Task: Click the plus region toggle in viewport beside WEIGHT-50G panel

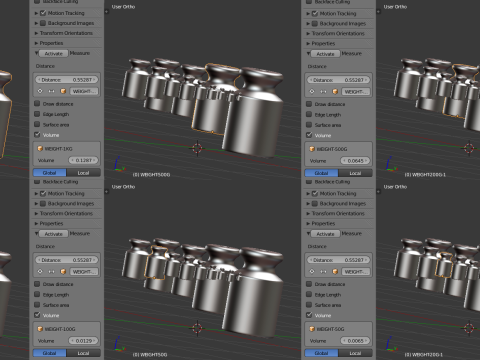Action: [379, 192]
